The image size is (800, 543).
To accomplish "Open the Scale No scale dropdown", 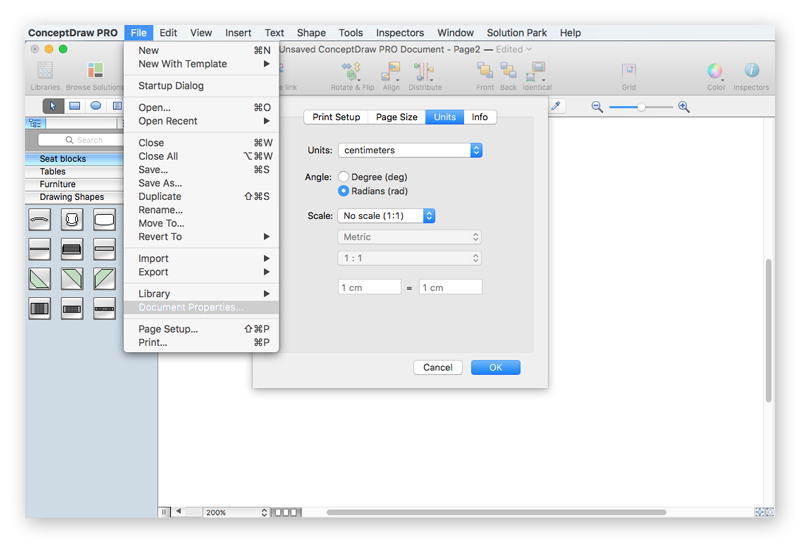I will pyautogui.click(x=386, y=216).
